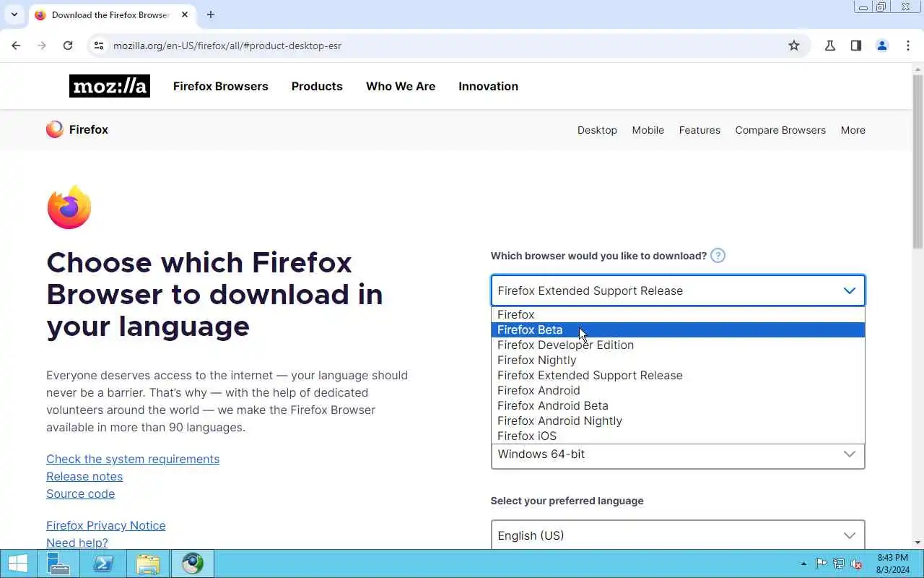Open the Innovation nav menu
924x578 pixels.
488,86
